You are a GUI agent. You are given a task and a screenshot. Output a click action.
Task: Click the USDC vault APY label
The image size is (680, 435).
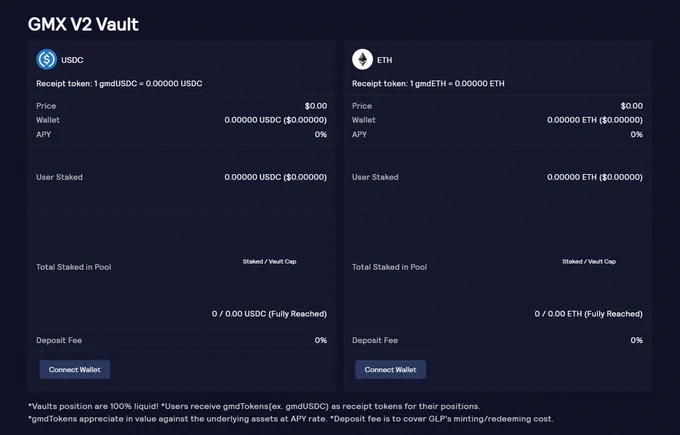pos(43,134)
